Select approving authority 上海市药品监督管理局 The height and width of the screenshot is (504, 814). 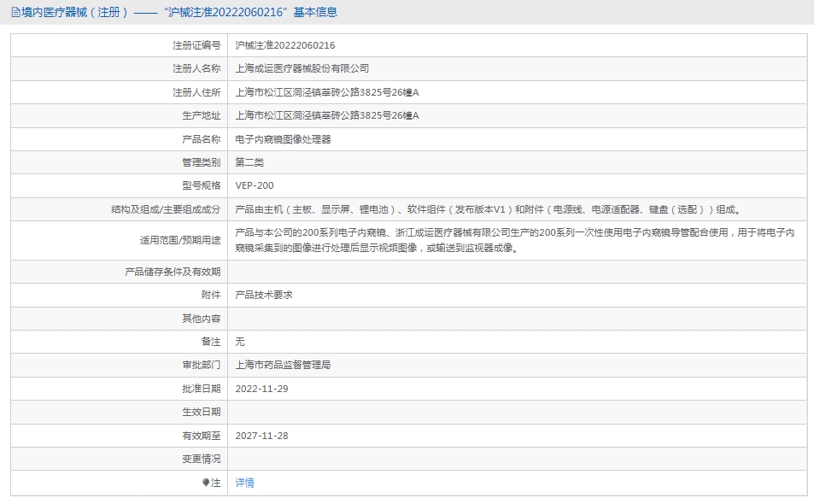pos(283,365)
